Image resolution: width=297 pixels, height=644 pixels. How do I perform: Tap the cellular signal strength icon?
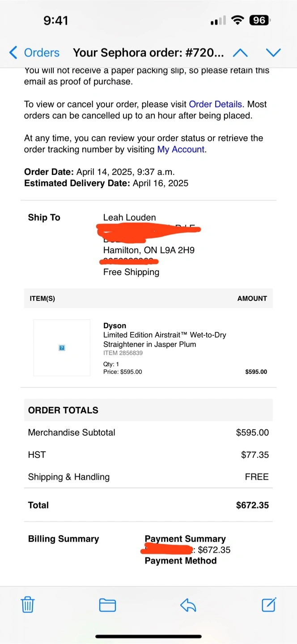218,21
